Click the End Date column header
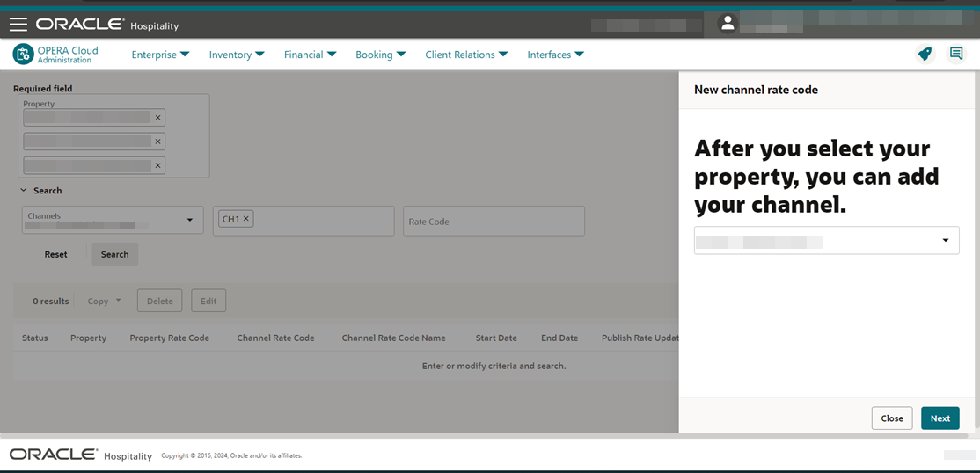This screenshot has height=473, width=980. pos(559,338)
